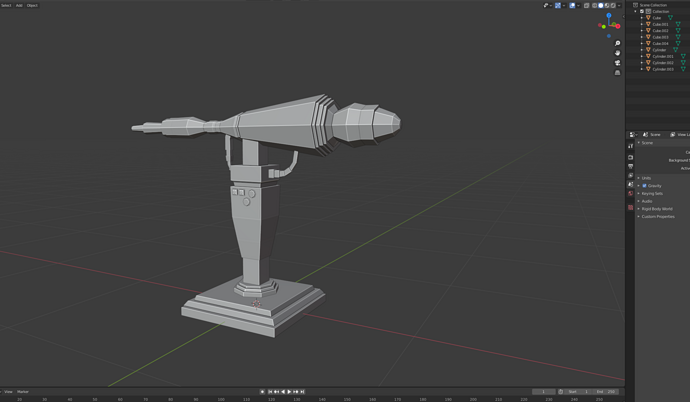Click mesh data icon beside Cylinder
Image resolution: width=690 pixels, height=402 pixels.
pos(675,50)
